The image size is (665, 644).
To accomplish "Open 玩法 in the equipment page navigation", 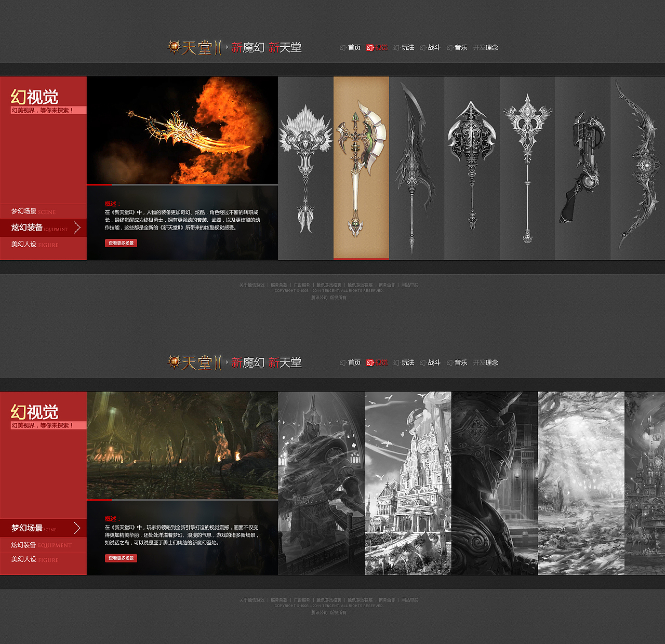I will point(404,47).
